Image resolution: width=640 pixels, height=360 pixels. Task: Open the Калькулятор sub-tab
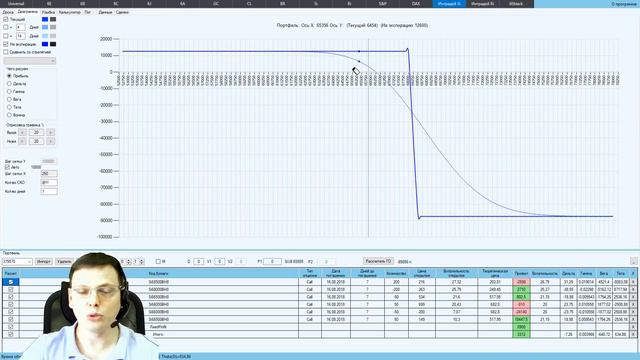point(69,12)
